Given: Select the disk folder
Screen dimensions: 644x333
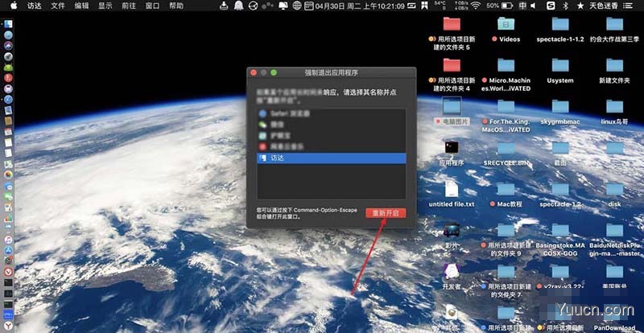Looking at the screenshot, I should tap(614, 194).
